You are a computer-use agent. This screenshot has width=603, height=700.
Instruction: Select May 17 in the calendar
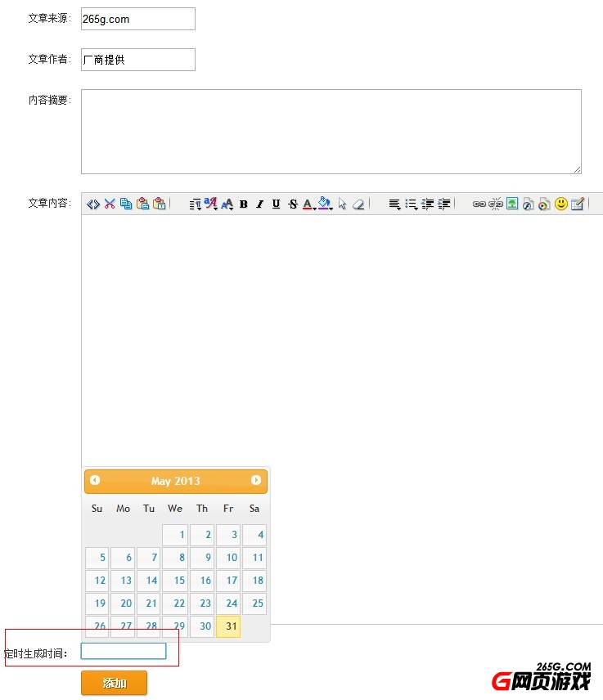click(x=228, y=581)
